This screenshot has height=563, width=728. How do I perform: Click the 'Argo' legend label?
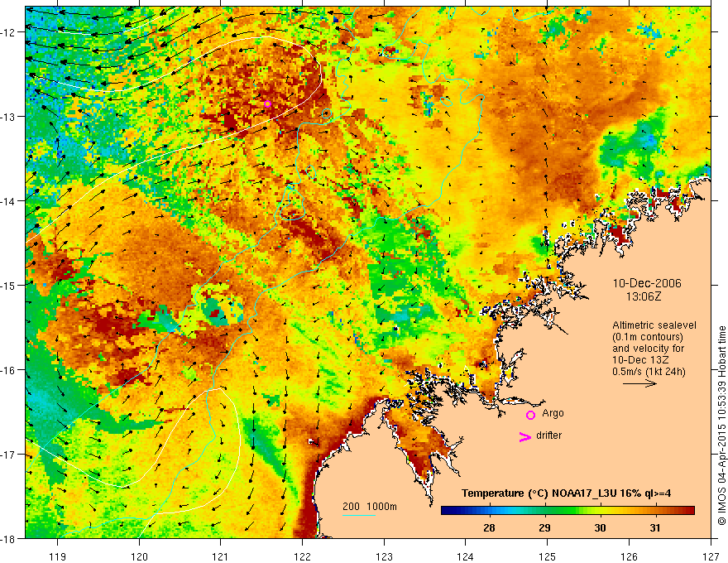(x=553, y=413)
